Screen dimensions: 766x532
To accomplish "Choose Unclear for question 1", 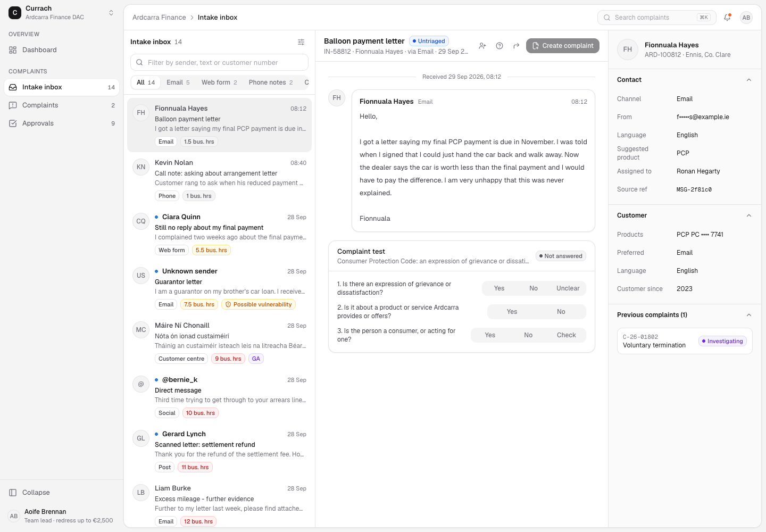I will (568, 288).
